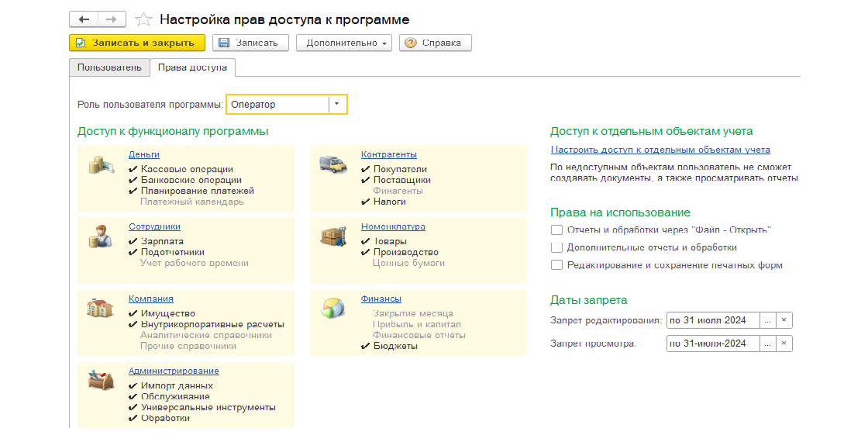
Task: Toggle Товары access
Action: tap(384, 241)
